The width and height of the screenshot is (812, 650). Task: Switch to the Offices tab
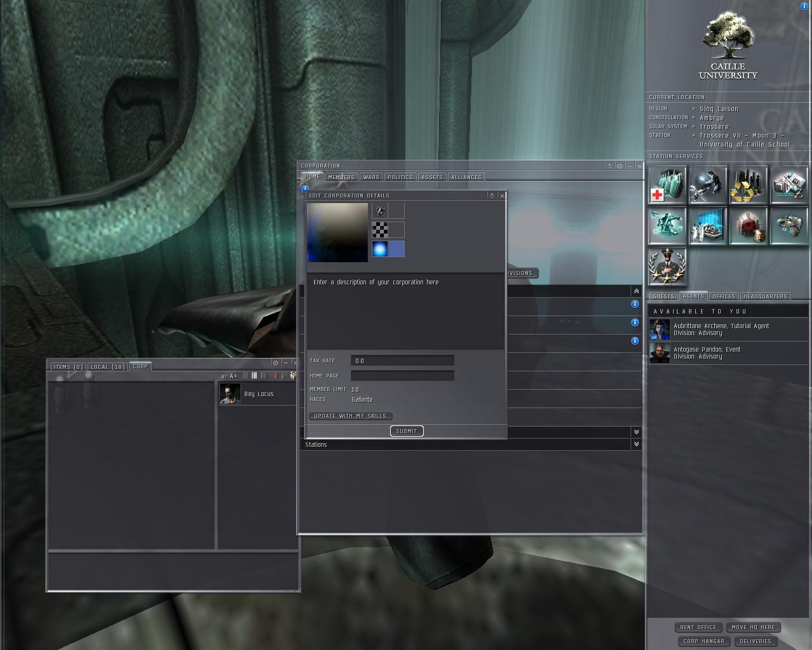tap(724, 296)
